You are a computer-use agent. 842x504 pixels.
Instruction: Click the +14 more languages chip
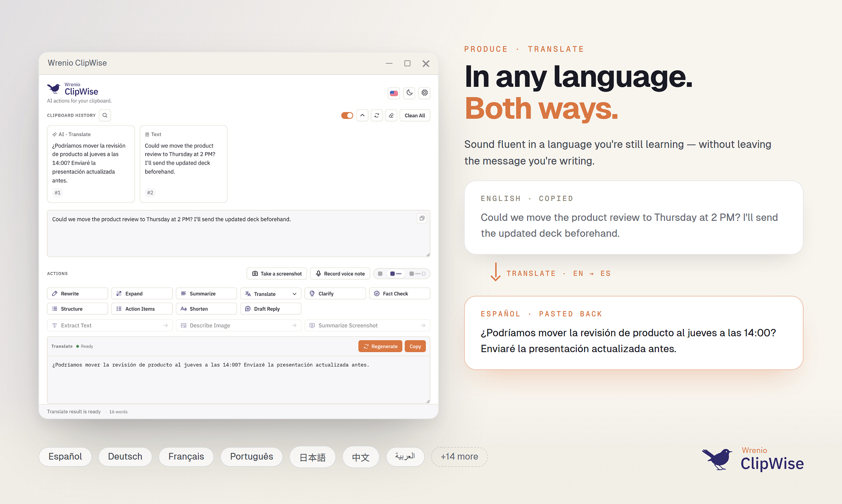(x=459, y=457)
